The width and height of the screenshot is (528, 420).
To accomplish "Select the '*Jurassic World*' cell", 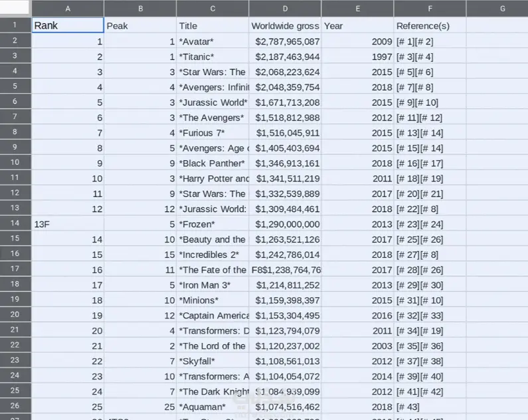I will (x=213, y=102).
